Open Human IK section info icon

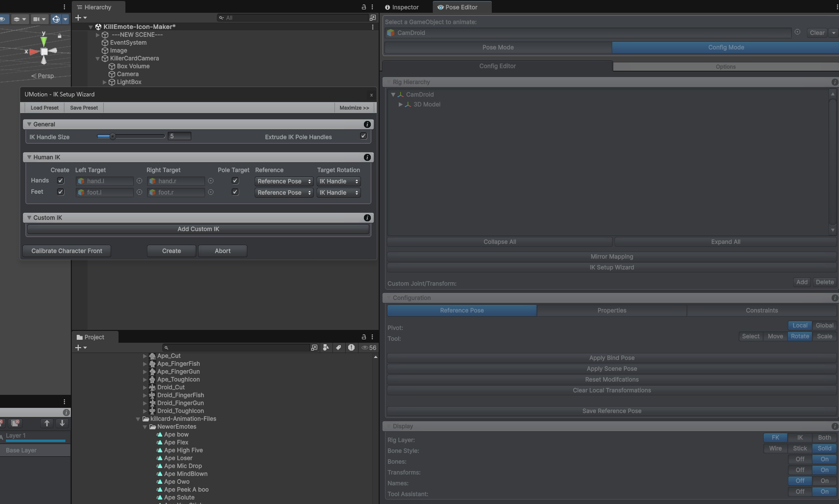click(367, 157)
